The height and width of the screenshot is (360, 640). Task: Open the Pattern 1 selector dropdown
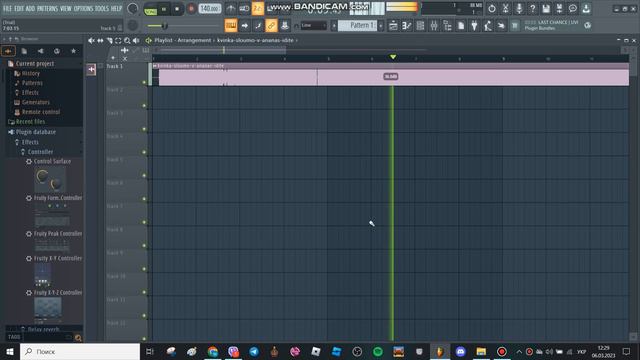357,26
